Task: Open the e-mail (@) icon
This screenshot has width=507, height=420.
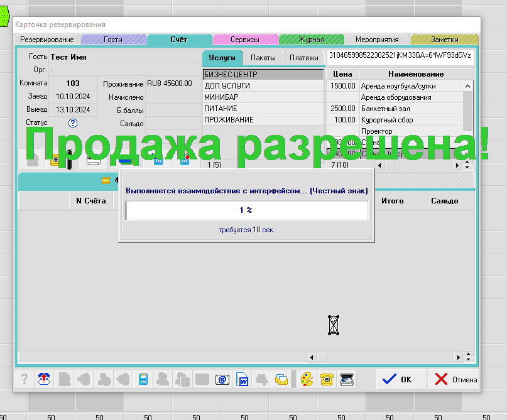Action: coord(221,379)
